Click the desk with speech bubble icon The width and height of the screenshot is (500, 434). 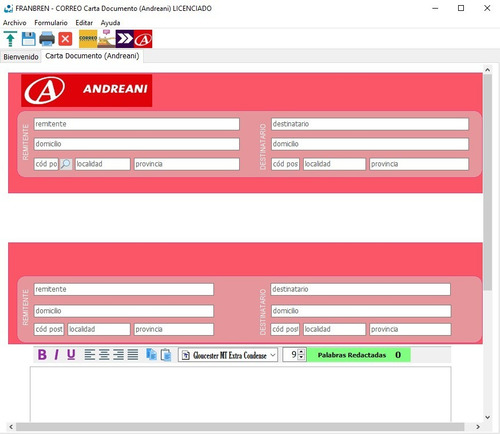tap(106, 39)
